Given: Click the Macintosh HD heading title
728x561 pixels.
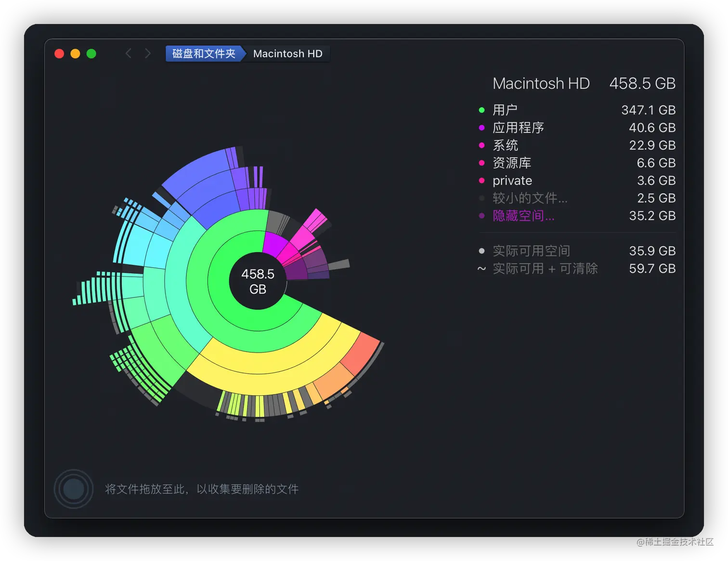Looking at the screenshot, I should (x=541, y=83).
